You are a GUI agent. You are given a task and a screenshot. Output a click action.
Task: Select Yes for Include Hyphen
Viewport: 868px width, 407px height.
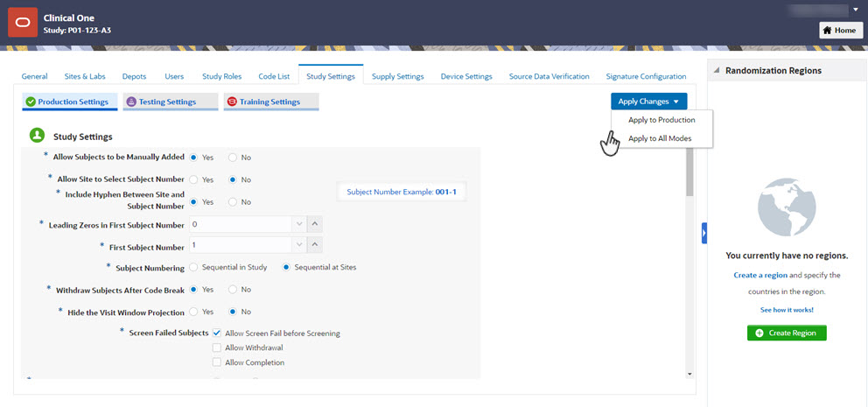(193, 202)
